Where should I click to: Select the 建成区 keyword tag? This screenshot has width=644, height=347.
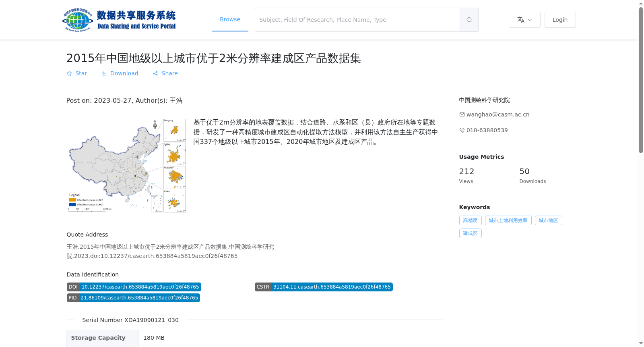pyautogui.click(x=470, y=233)
